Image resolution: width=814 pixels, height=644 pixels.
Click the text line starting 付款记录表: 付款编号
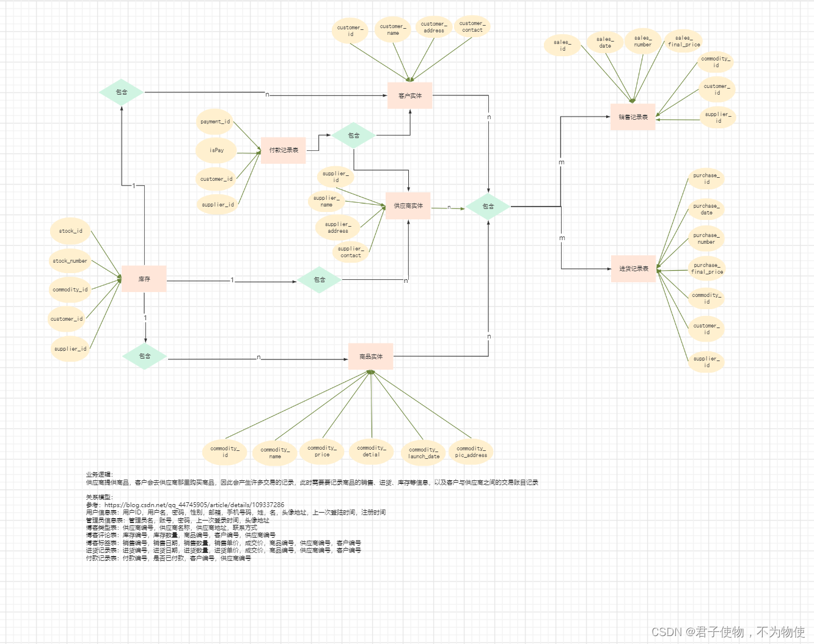click(x=168, y=558)
